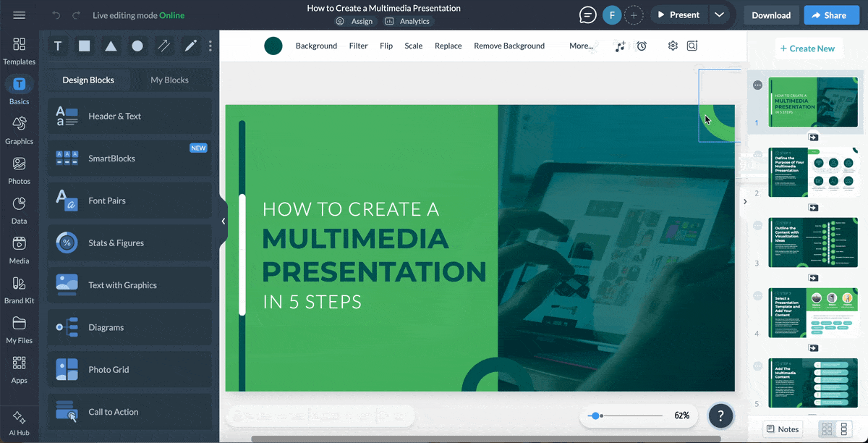Image resolution: width=868 pixels, height=443 pixels.
Task: Open the dark teal color swatch
Action: tap(273, 46)
